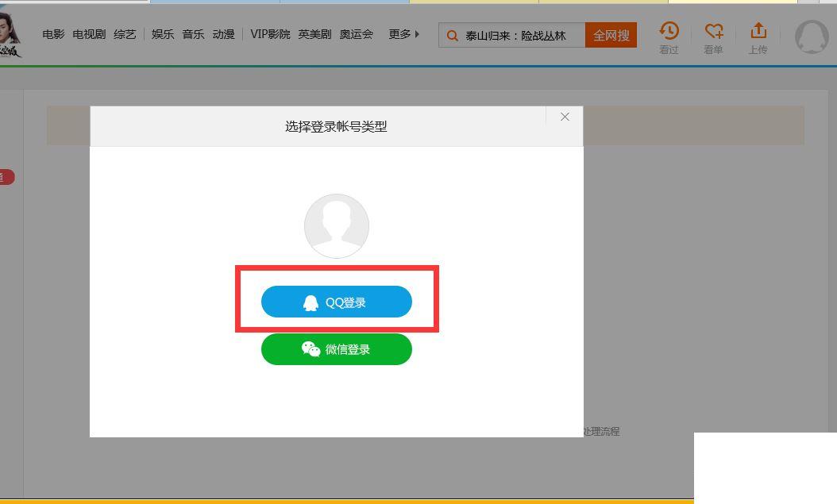Open the 娱乐 navigation item
Image resolution: width=837 pixels, height=504 pixels.
point(163,35)
